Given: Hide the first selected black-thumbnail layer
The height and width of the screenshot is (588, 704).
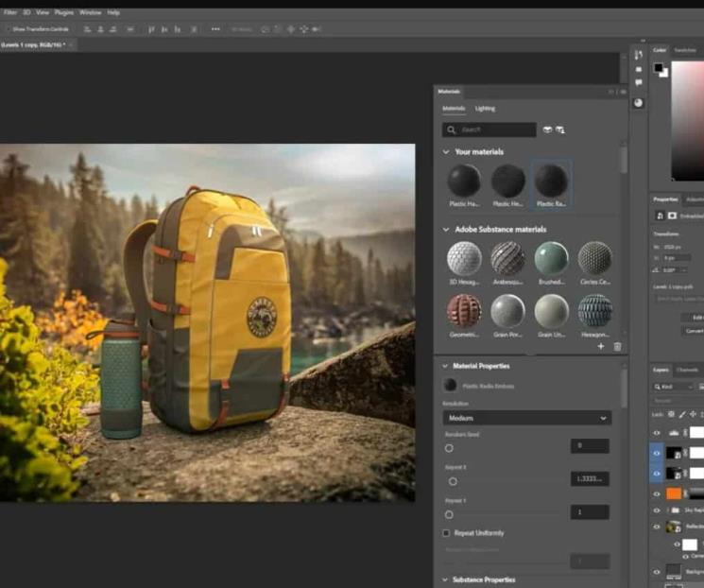Looking at the screenshot, I should coord(657,453).
